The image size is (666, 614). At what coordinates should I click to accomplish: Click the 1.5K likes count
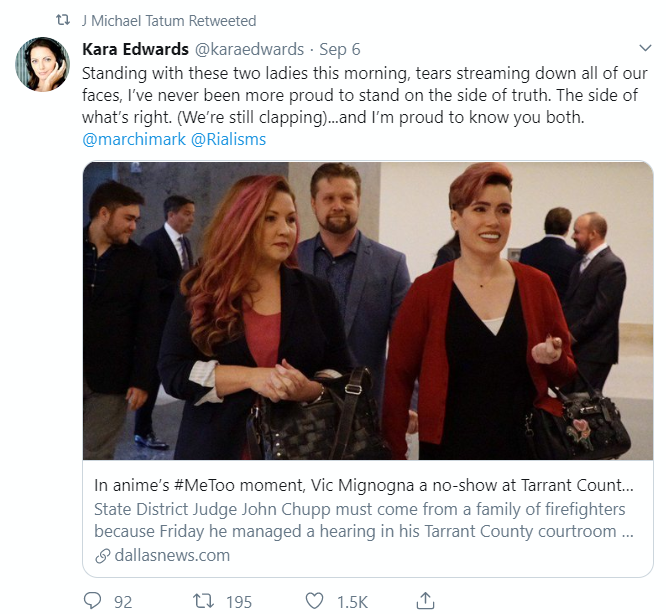click(x=352, y=602)
